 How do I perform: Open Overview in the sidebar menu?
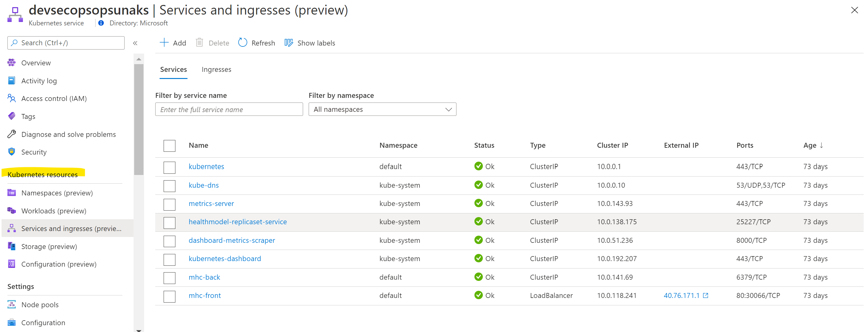pyautogui.click(x=36, y=63)
